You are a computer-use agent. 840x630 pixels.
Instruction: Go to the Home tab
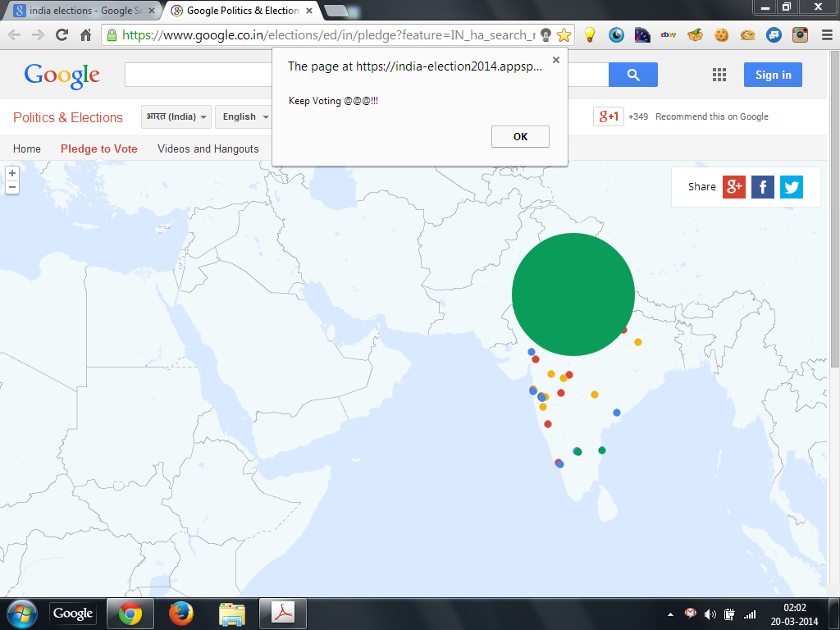(27, 149)
